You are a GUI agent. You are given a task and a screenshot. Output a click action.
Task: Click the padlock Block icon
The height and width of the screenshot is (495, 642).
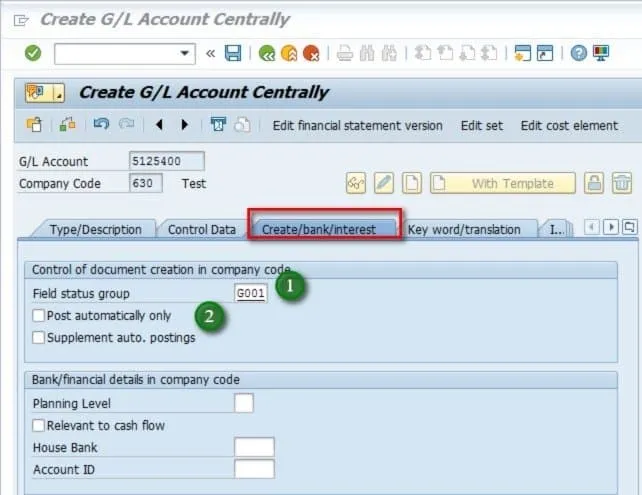click(594, 183)
